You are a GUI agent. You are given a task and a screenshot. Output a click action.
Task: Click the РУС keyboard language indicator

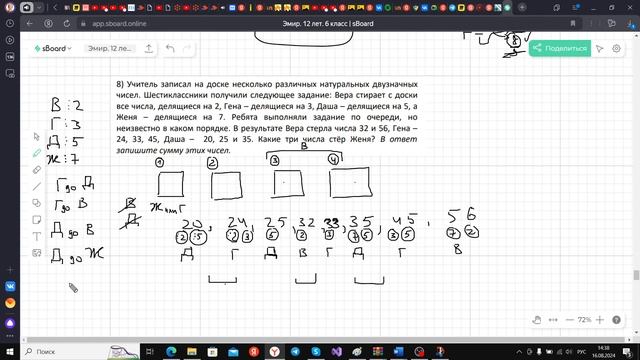[581, 352]
